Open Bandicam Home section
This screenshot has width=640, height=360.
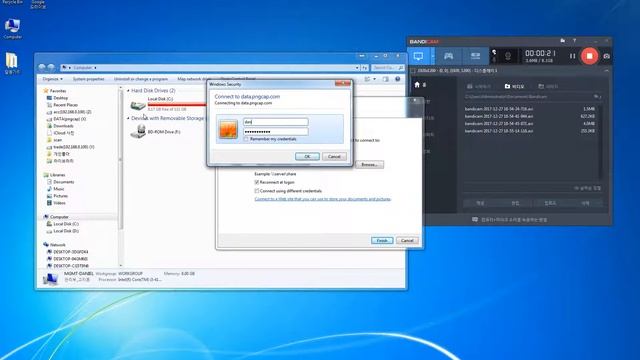pos(420,85)
